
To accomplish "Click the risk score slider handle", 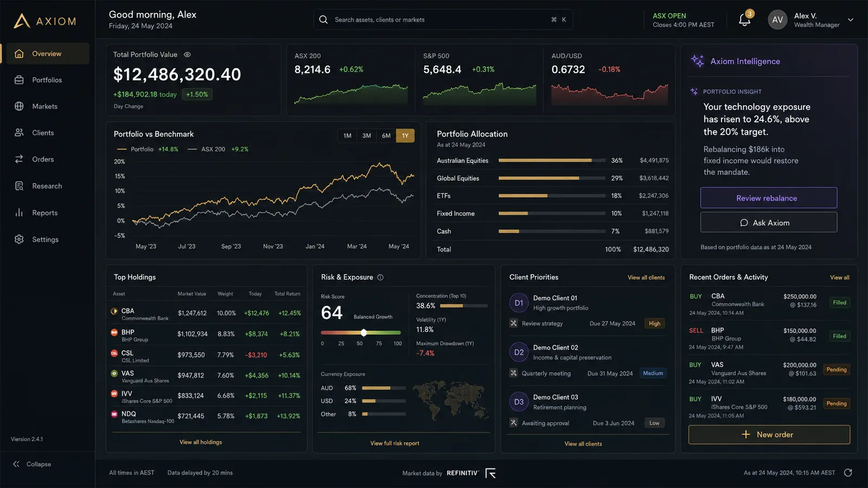I will click(364, 332).
